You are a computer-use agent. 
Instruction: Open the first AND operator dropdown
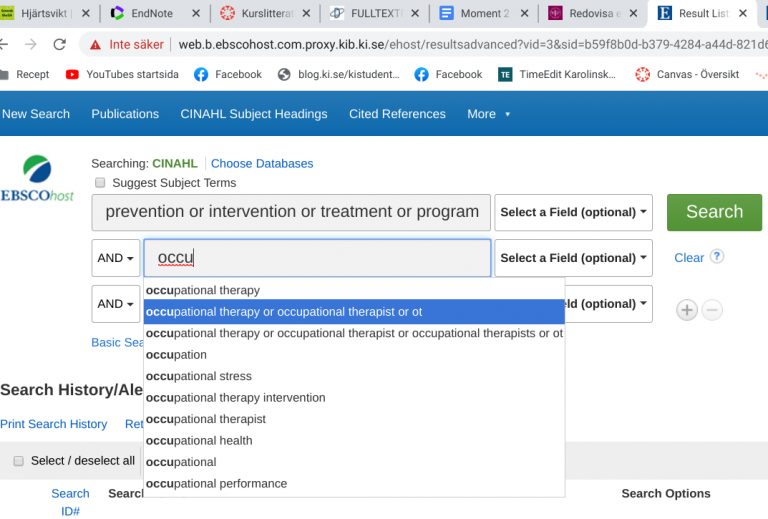[x=116, y=258]
